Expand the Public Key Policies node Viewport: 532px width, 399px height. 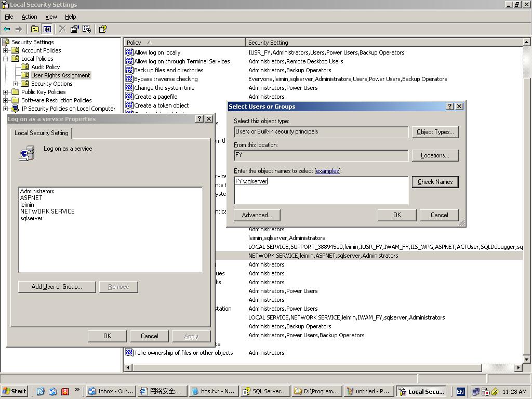click(x=6, y=92)
